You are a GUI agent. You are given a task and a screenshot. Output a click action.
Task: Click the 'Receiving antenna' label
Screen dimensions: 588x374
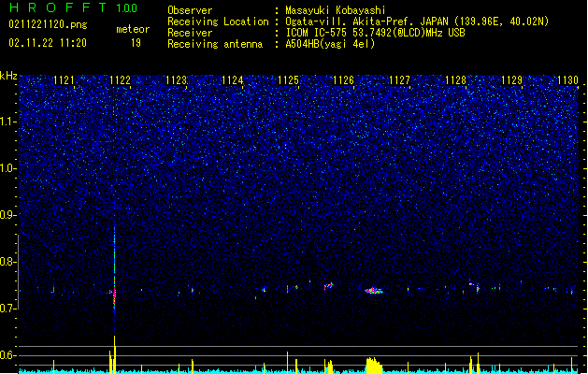215,44
